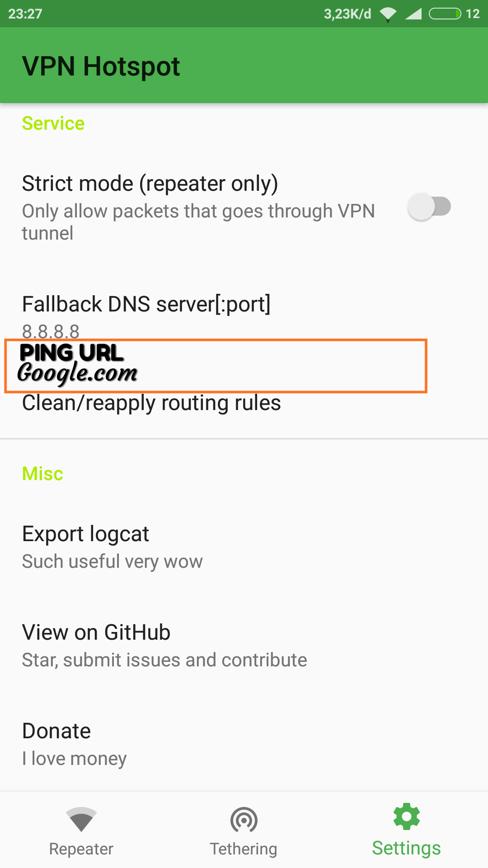Tap the 23:27 clock in status bar
This screenshot has width=488, height=868.
click(x=25, y=14)
